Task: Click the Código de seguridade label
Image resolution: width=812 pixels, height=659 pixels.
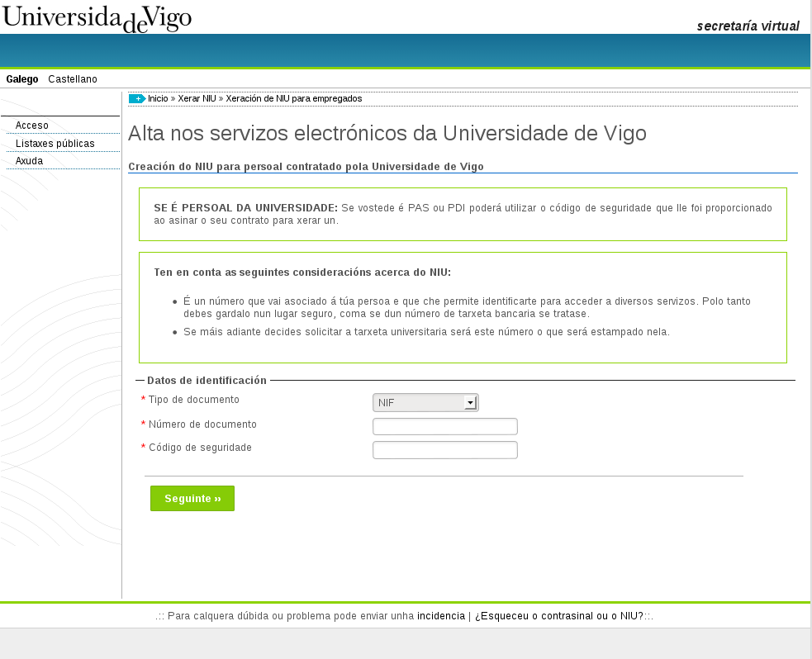Action: coord(200,448)
